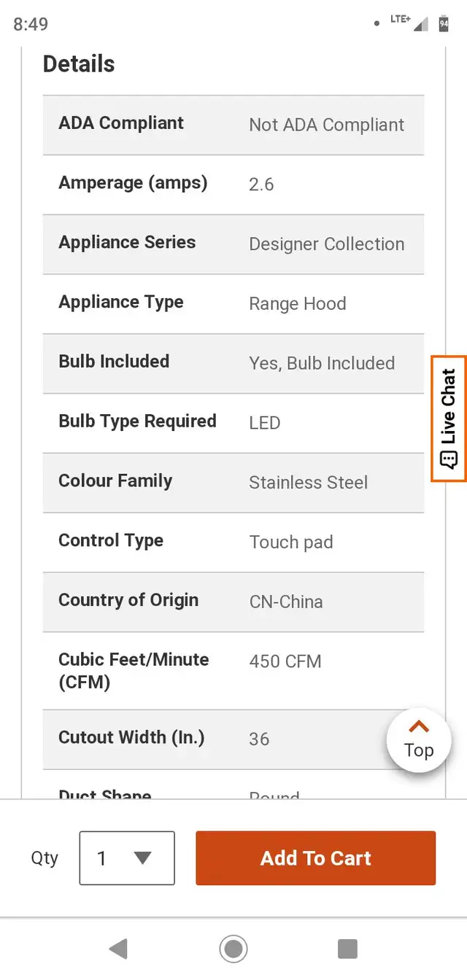The height and width of the screenshot is (980, 467).
Task: Tap the Designer Collection series value
Action: (x=326, y=244)
